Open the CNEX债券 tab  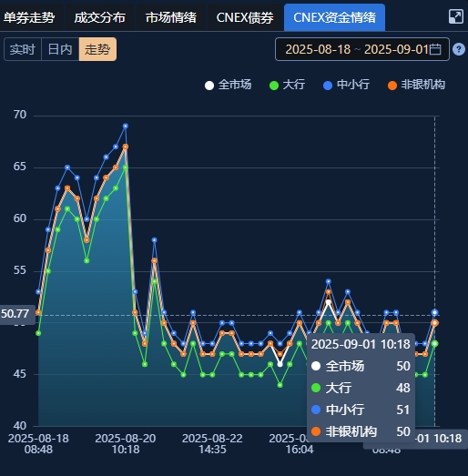(245, 17)
